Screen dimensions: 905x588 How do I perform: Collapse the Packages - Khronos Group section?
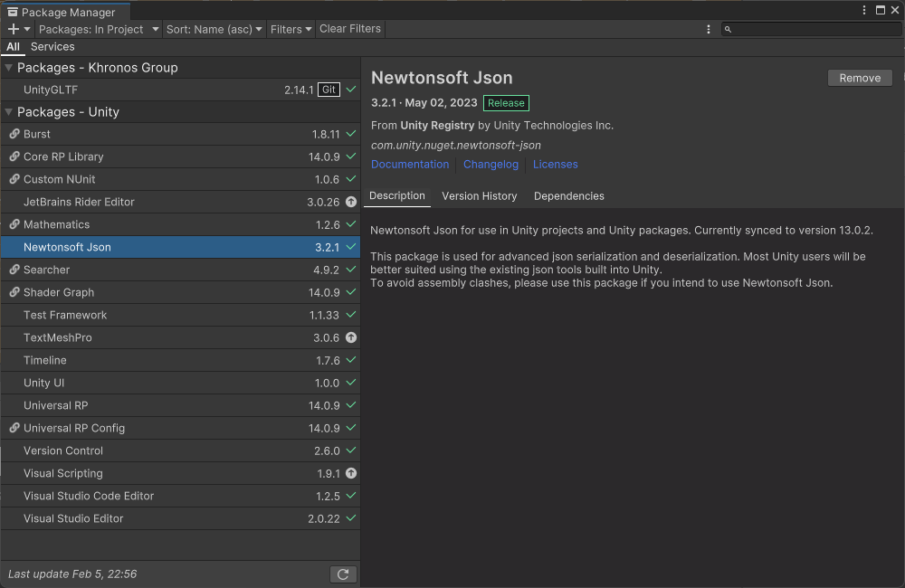pyautogui.click(x=9, y=68)
